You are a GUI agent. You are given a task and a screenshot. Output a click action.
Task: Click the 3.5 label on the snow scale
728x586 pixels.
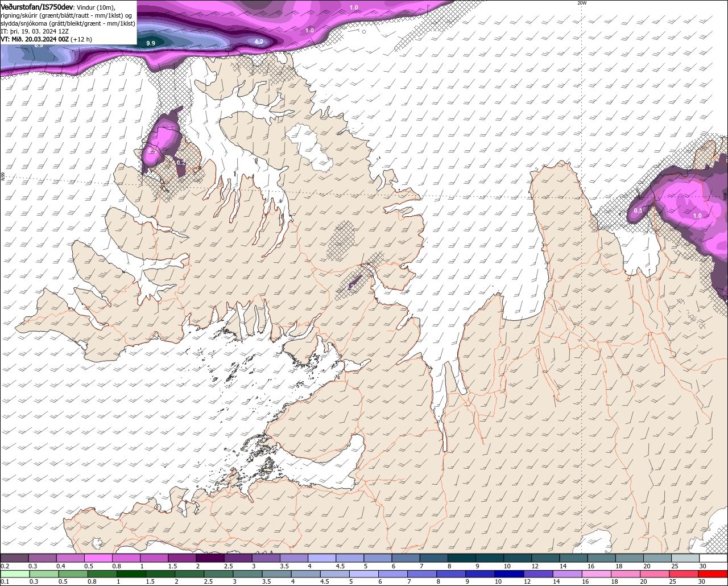(x=285, y=566)
